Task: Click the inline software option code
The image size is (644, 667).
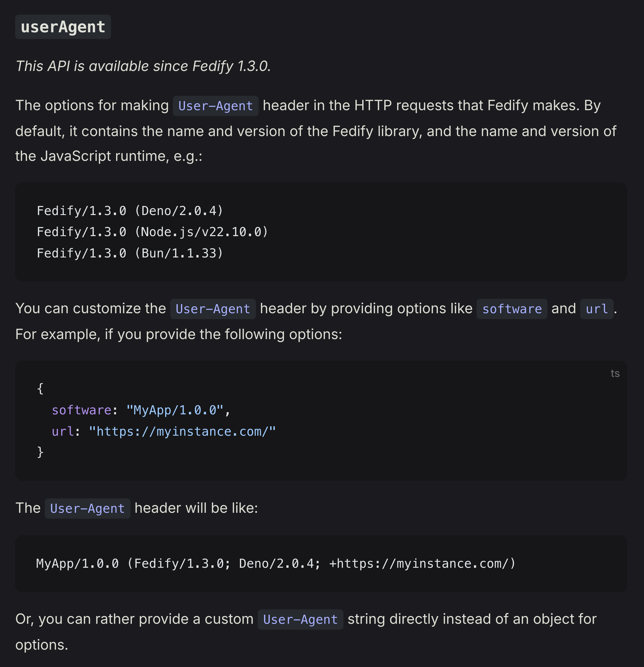Action: 512,309
